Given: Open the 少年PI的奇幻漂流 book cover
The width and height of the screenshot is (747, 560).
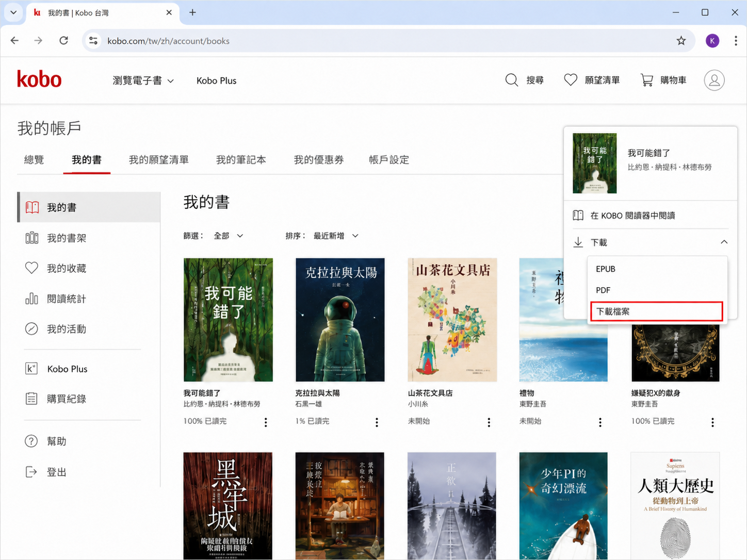Looking at the screenshot, I should point(563,506).
